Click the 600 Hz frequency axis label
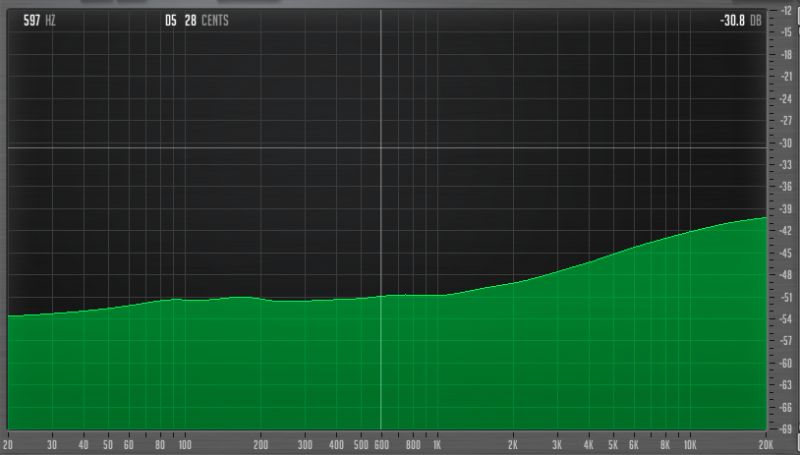This screenshot has width=800, height=455. coord(381,444)
